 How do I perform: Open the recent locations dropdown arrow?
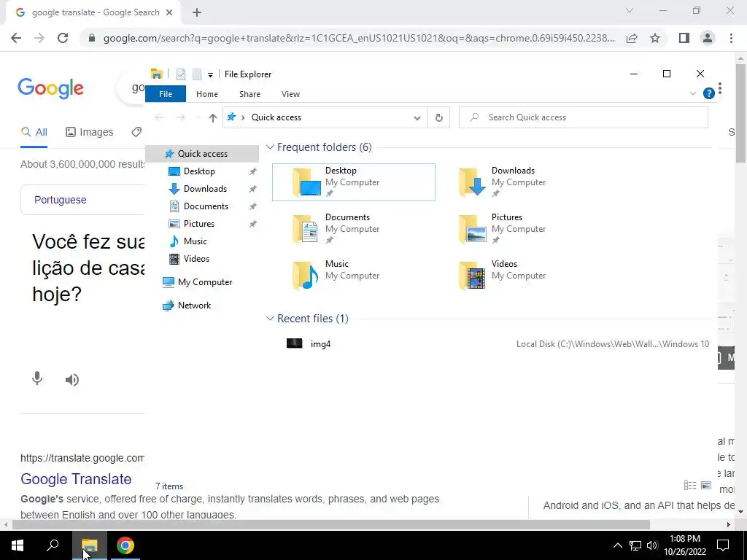[x=198, y=117]
